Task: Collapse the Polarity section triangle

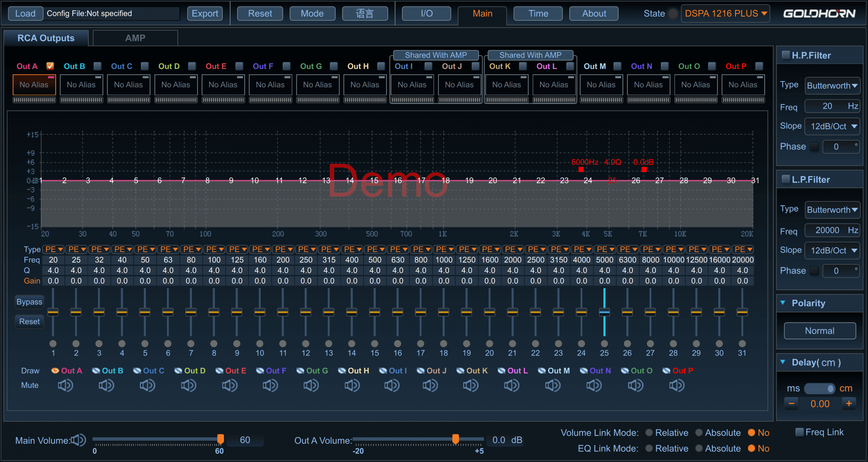Action: [x=783, y=302]
